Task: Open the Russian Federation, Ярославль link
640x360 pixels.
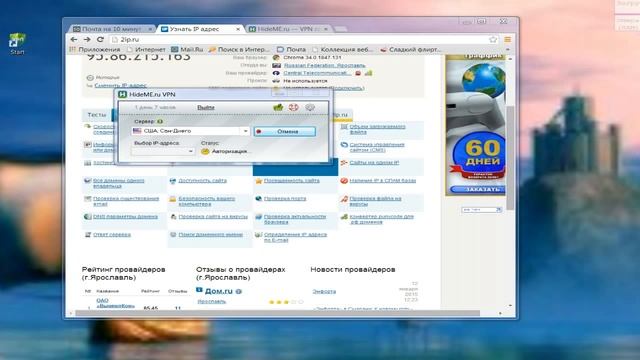Action: tap(324, 65)
